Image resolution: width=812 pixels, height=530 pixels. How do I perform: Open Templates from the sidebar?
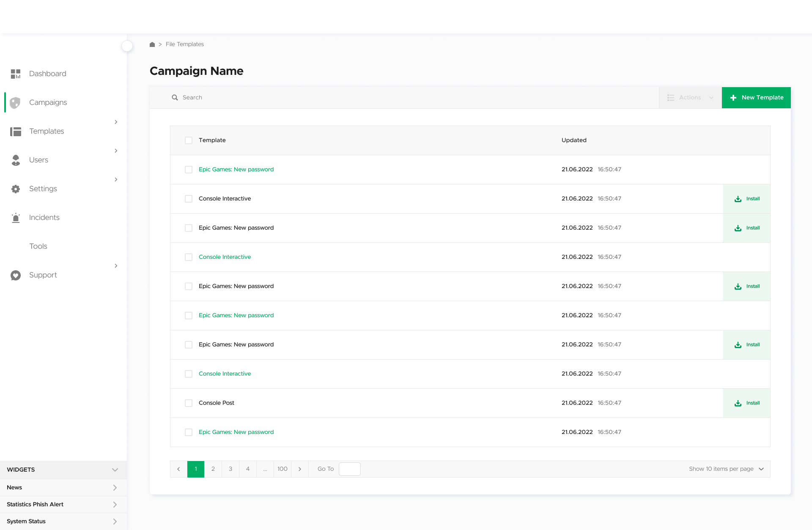[47, 132]
